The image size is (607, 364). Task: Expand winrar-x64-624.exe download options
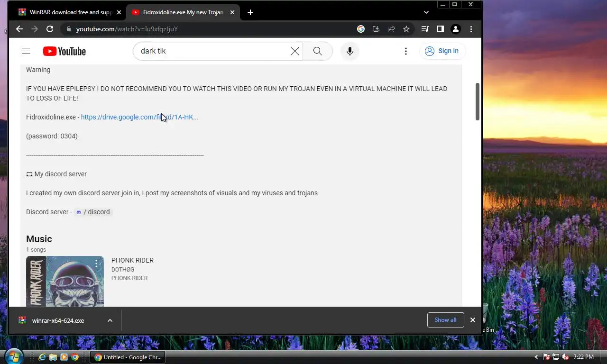(110, 320)
